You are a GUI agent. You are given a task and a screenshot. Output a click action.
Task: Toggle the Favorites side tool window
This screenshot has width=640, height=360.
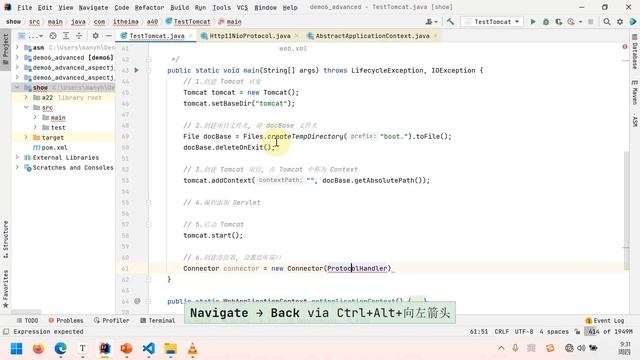pos(6,289)
